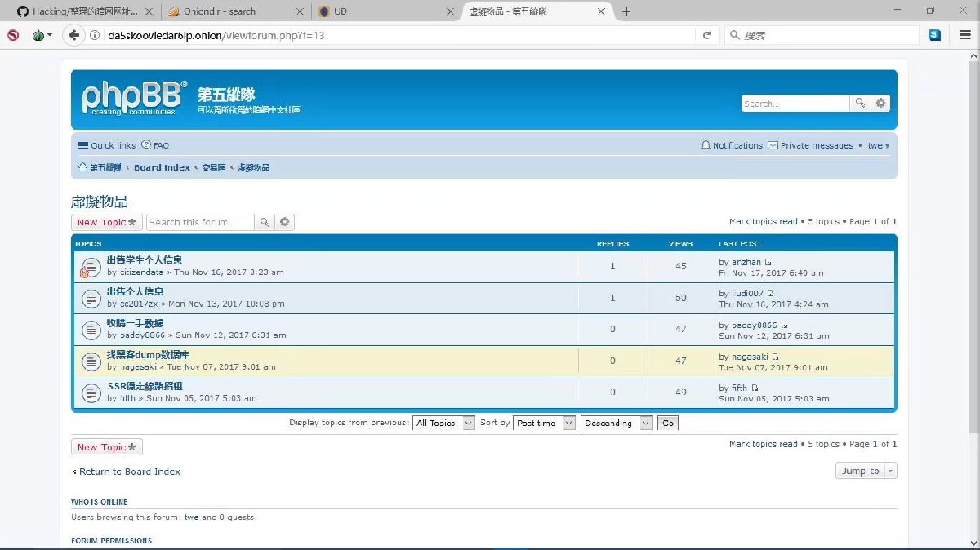Viewport: 980px width, 550px height.
Task: Open the Tor onion button menu
Action: (x=38, y=35)
